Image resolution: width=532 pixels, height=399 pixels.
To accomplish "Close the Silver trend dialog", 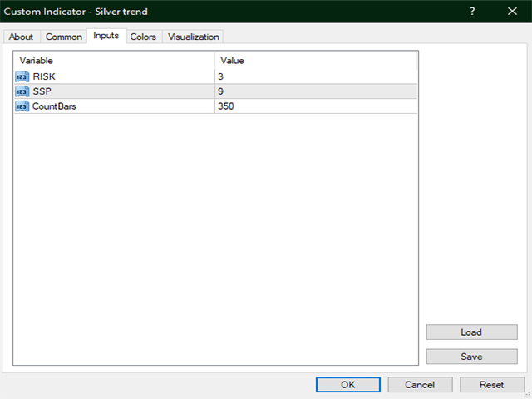I will pos(511,12).
